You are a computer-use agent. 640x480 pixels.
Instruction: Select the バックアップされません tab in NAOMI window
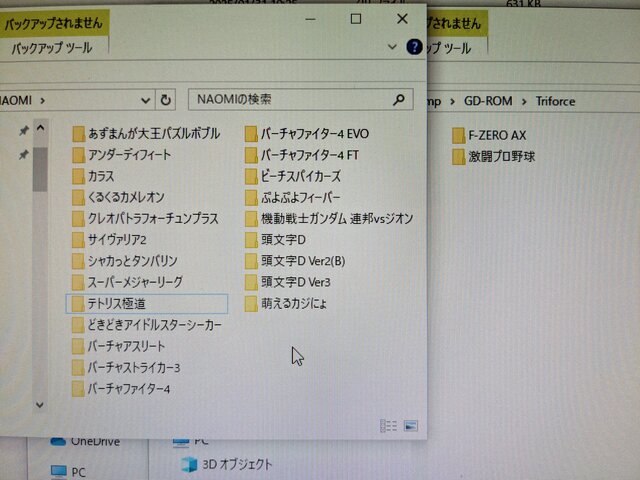(53, 23)
